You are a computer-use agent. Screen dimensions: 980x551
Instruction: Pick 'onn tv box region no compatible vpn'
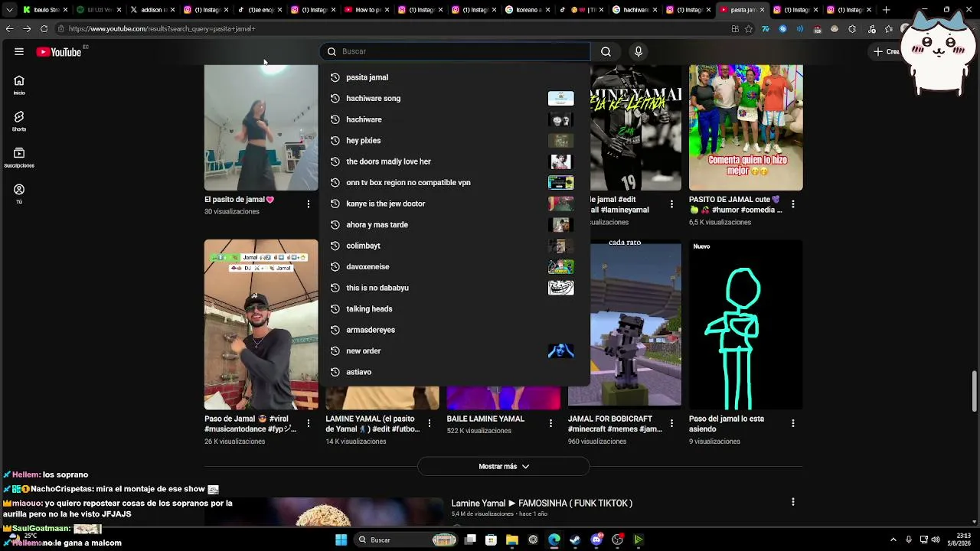pyautogui.click(x=455, y=182)
